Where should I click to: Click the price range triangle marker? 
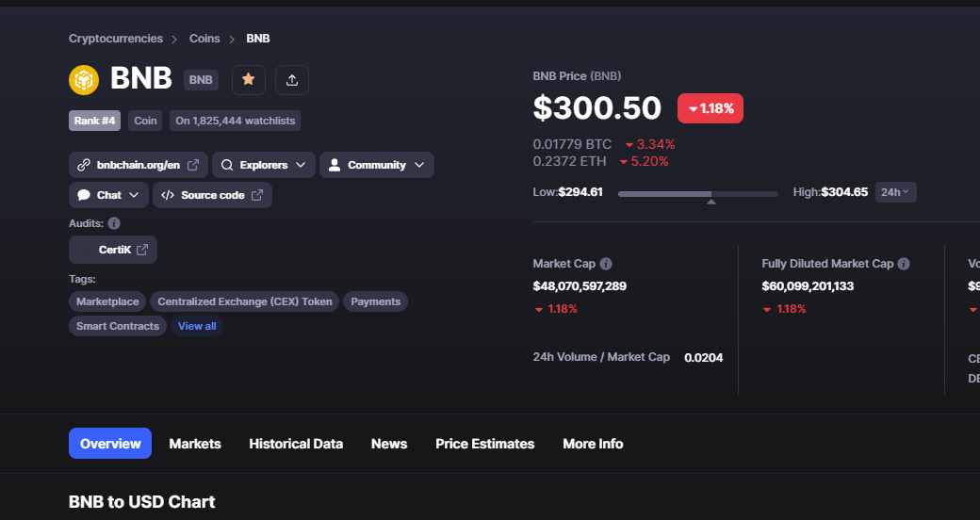710,202
